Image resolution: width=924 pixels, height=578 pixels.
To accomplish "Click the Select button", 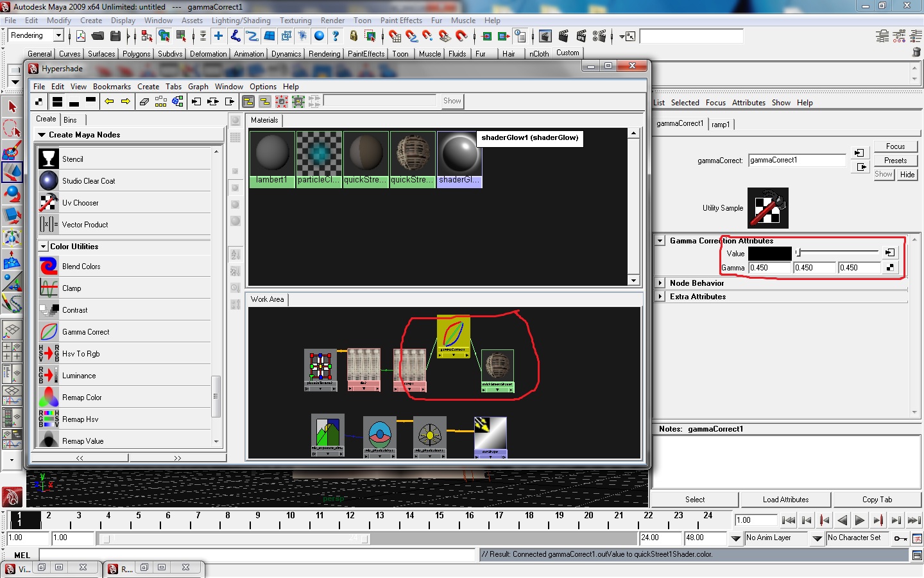I will 694,500.
